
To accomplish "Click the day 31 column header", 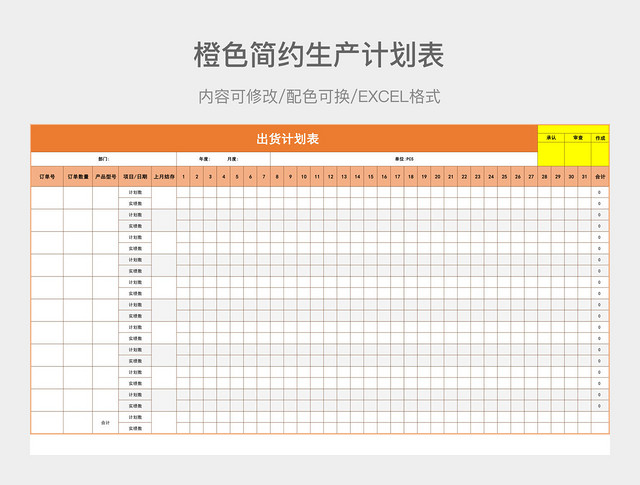I will pos(584,177).
